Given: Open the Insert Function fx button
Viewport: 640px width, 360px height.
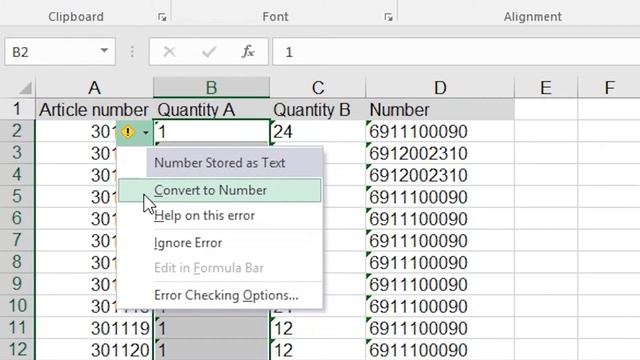Looking at the screenshot, I should (x=248, y=52).
